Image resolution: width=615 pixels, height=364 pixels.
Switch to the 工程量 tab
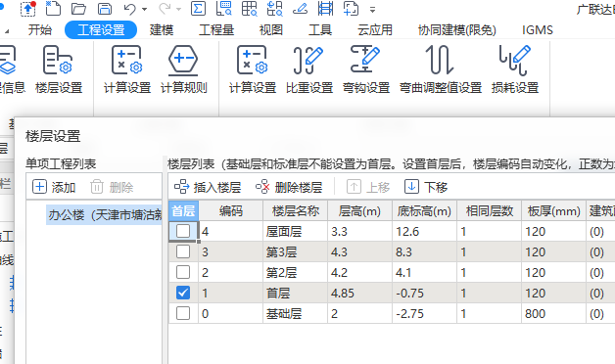click(216, 29)
